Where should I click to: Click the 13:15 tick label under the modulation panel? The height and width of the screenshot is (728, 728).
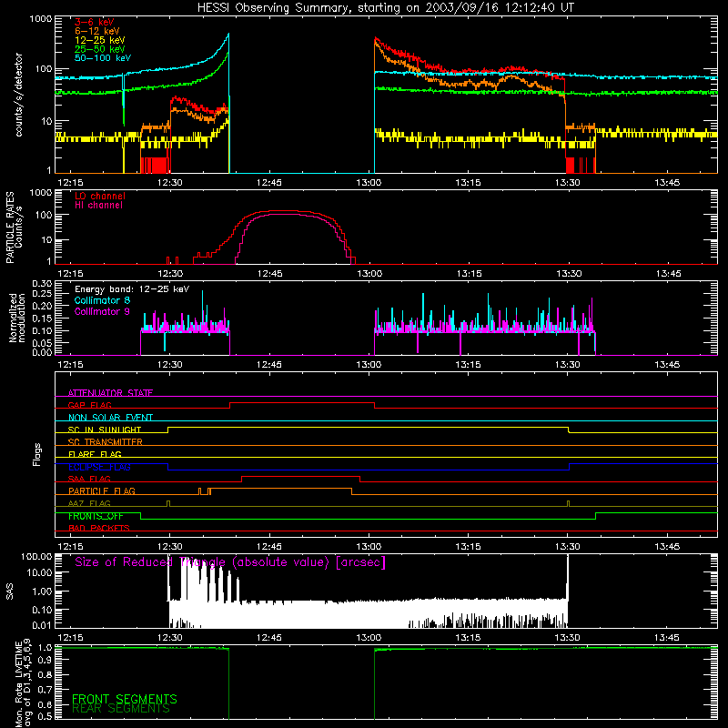point(468,365)
